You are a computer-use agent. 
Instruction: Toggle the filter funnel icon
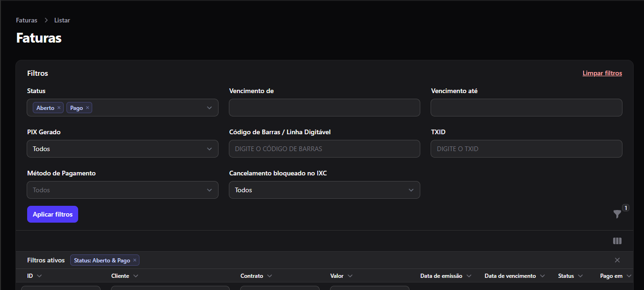point(617,214)
